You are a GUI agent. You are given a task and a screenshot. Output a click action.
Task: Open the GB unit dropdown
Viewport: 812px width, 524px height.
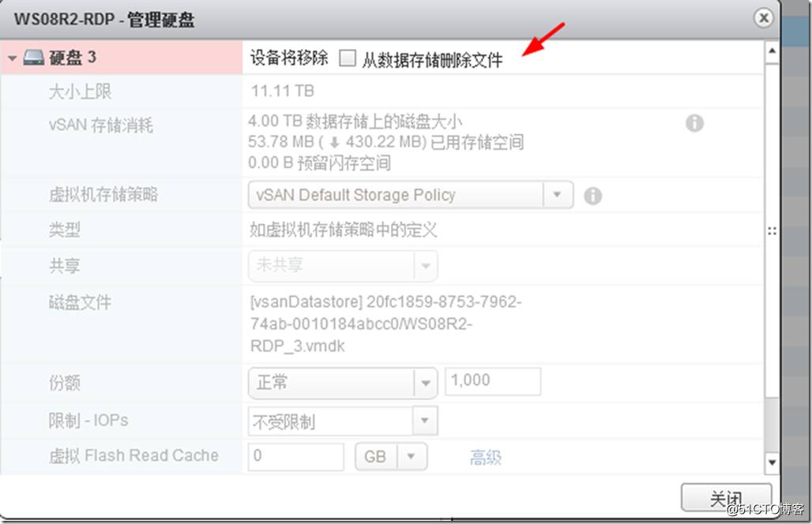pos(391,457)
